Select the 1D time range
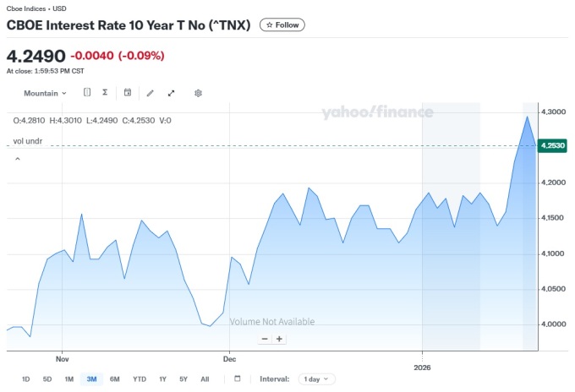 click(25, 379)
